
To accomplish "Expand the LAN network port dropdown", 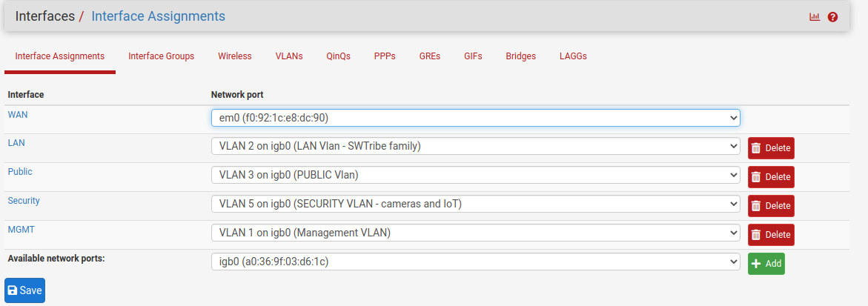I will pos(476,146).
